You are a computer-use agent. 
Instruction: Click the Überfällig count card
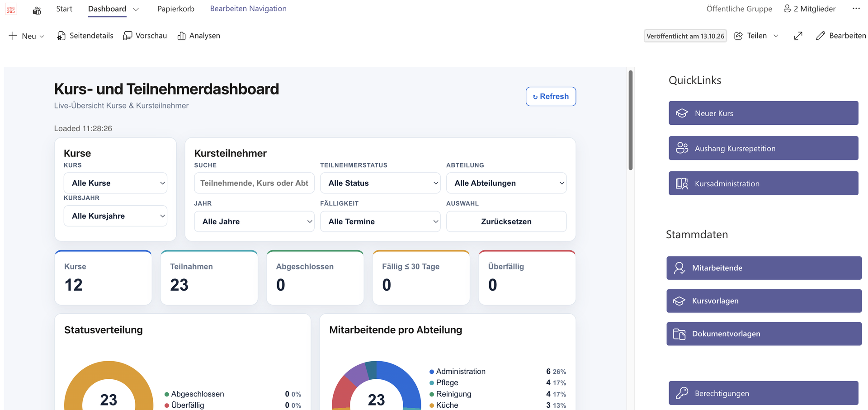(527, 278)
